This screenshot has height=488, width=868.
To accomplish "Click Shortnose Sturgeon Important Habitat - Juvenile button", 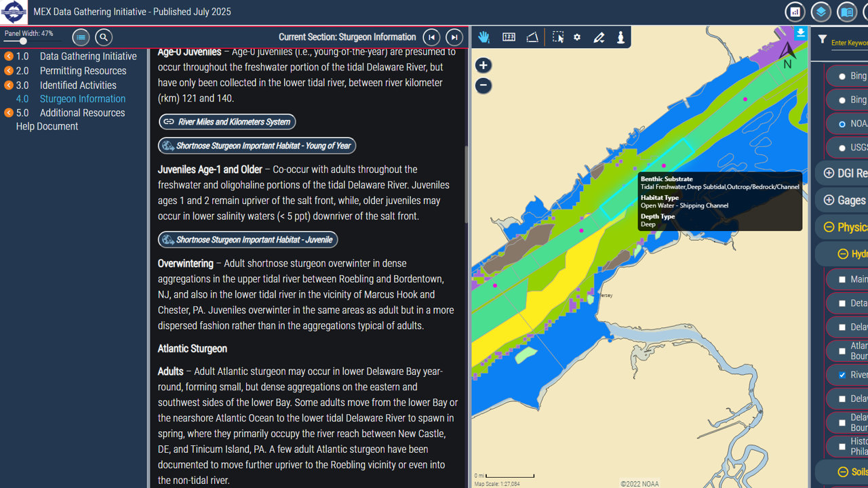I will click(248, 240).
